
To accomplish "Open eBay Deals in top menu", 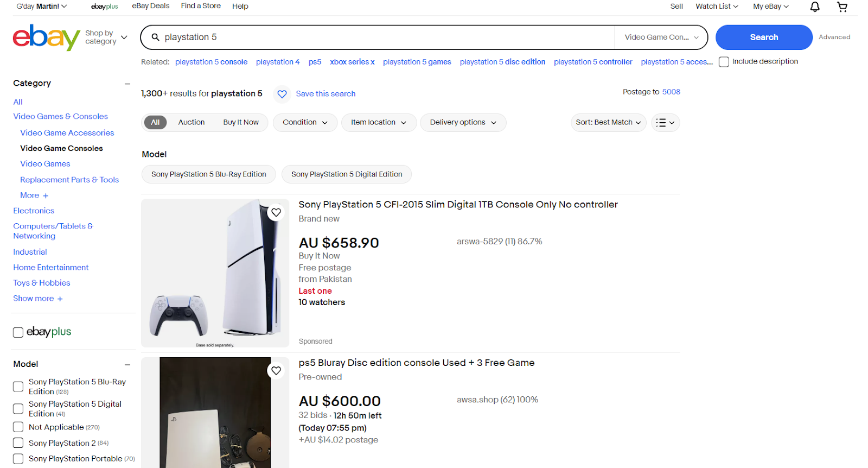I will click(x=151, y=6).
